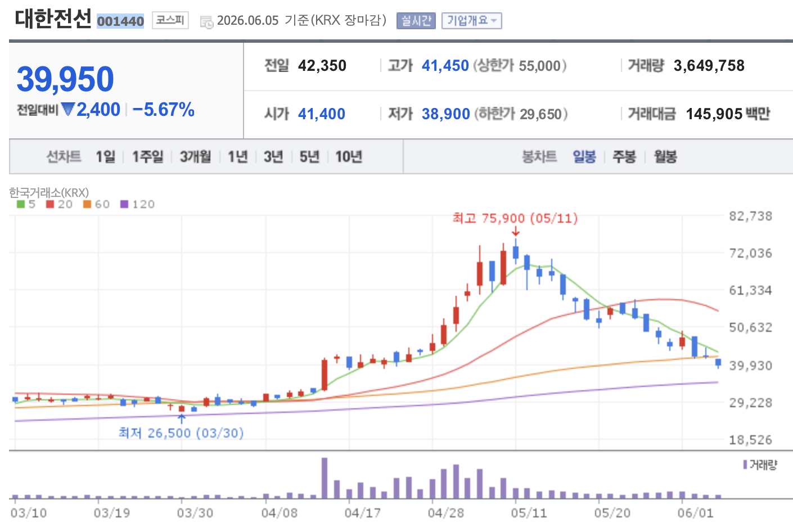Click the 61,334 price axis label
This screenshot has width=793, height=532.
(x=751, y=290)
